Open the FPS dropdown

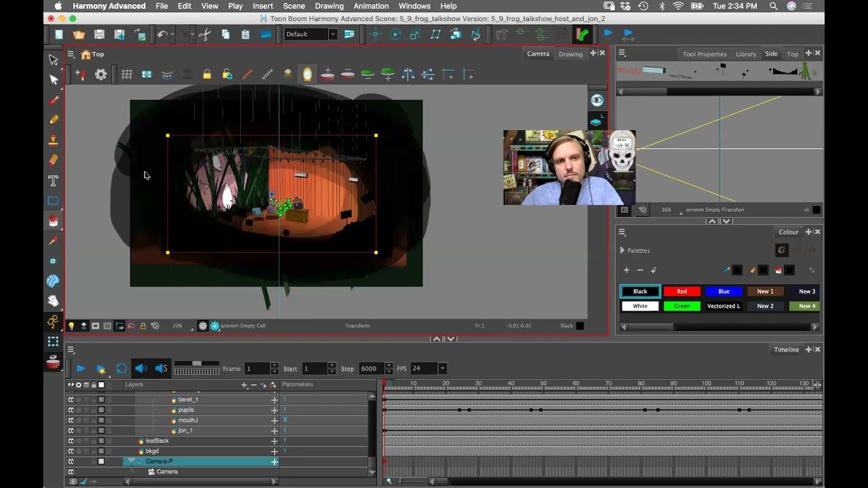pos(442,369)
